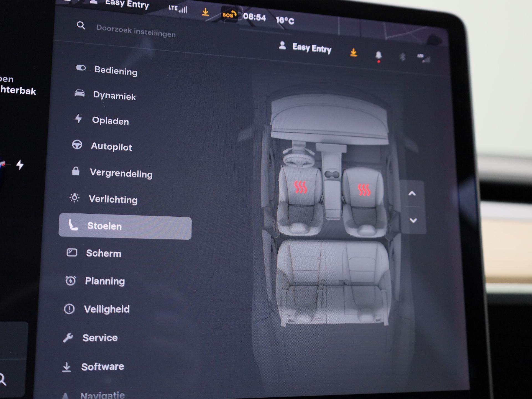
Task: Open Vergrendeling lock settings
Action: point(121,173)
